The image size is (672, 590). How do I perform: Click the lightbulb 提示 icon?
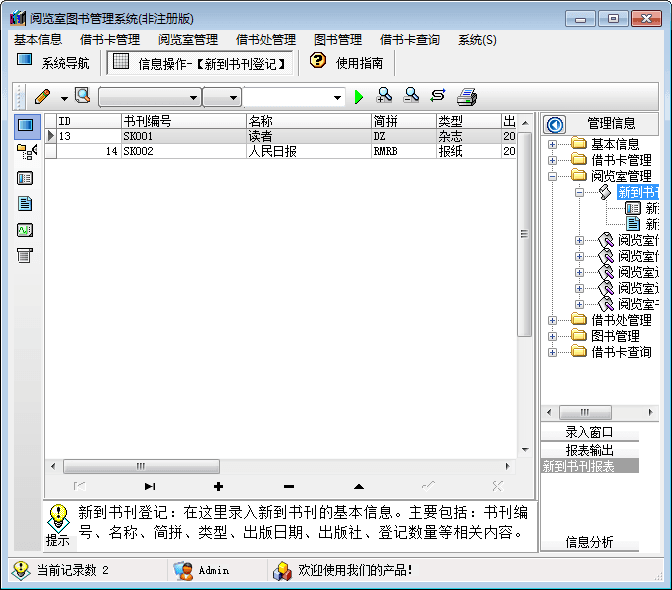click(58, 518)
